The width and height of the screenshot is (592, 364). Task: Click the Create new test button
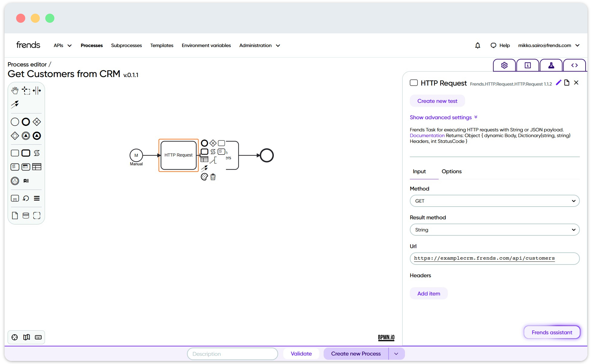click(437, 101)
